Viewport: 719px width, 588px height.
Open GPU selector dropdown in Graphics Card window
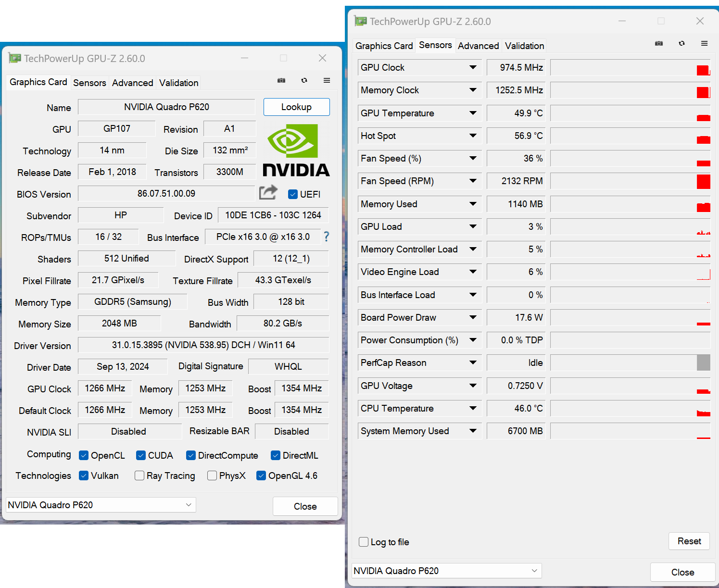pos(101,505)
